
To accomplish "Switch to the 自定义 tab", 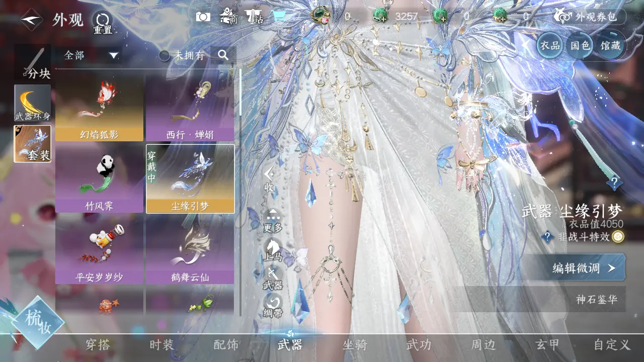I will pyautogui.click(x=612, y=344).
